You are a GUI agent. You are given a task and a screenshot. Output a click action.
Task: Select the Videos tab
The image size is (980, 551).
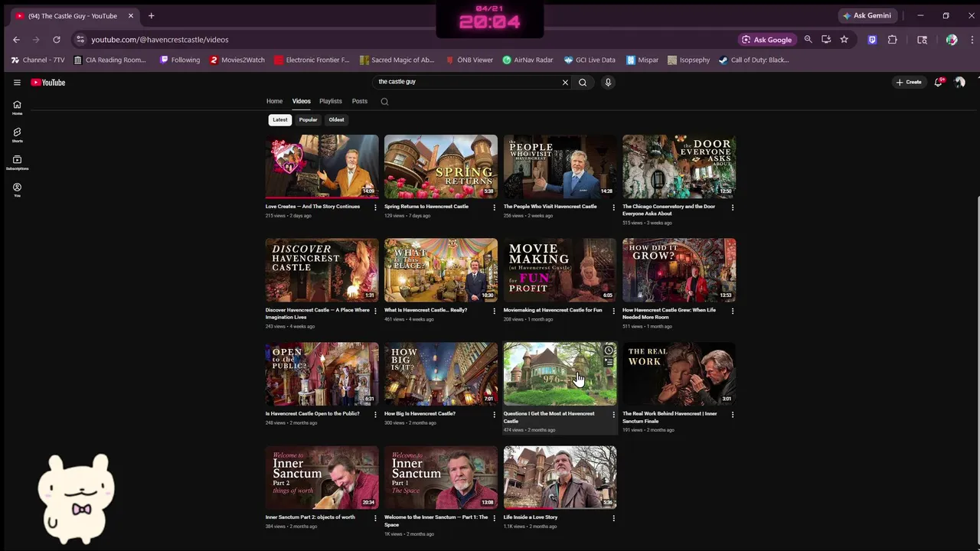pyautogui.click(x=301, y=101)
